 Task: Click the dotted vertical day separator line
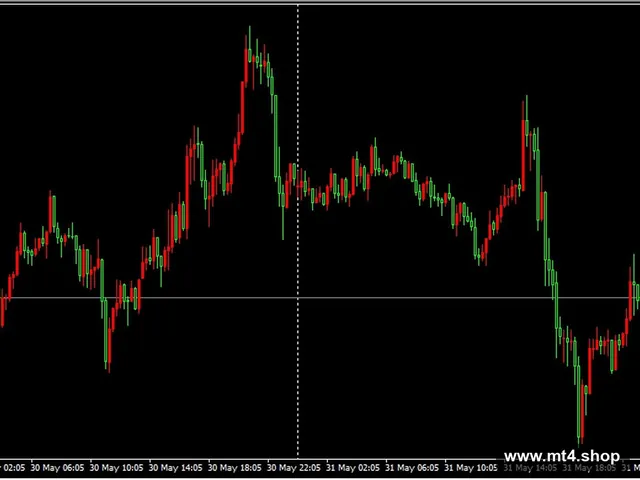tap(298, 231)
